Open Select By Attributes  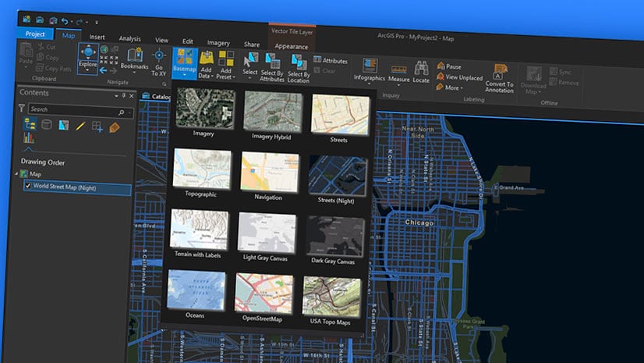pos(272,67)
